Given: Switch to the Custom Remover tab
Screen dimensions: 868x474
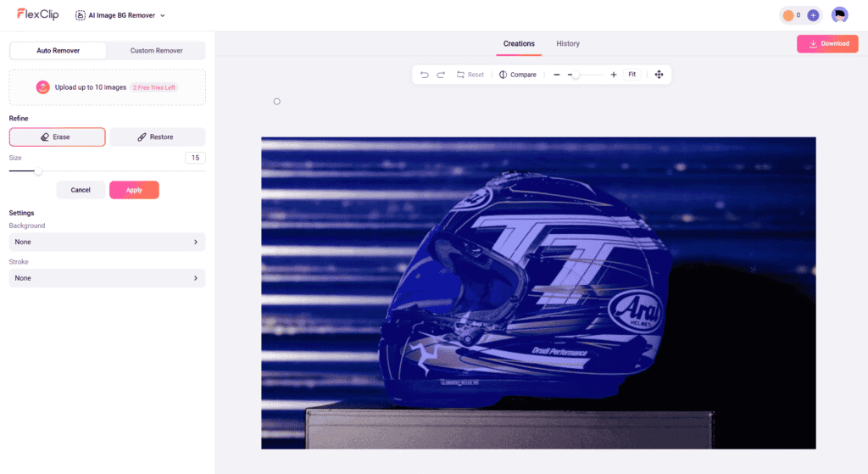Looking at the screenshot, I should tap(156, 51).
